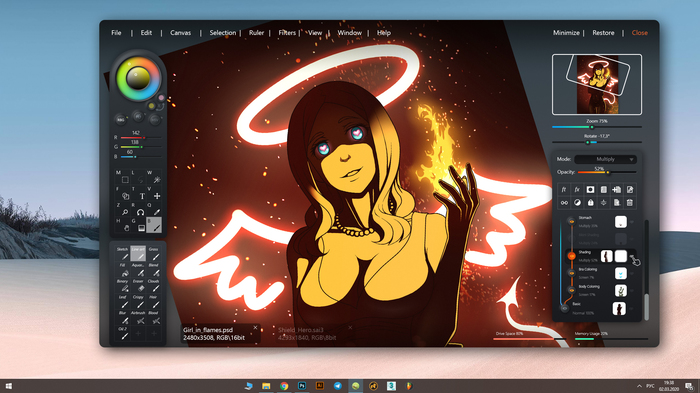Toggle visibility of the Bra Coloring layer
700x393 pixels.
[x=571, y=273]
